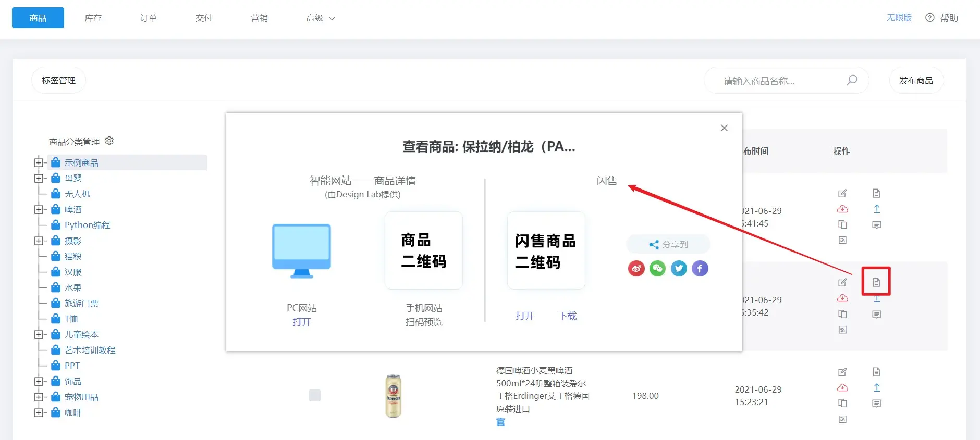Screen dimensions: 980x440
Task: Share product via the Facebook icon
Action: coord(700,269)
